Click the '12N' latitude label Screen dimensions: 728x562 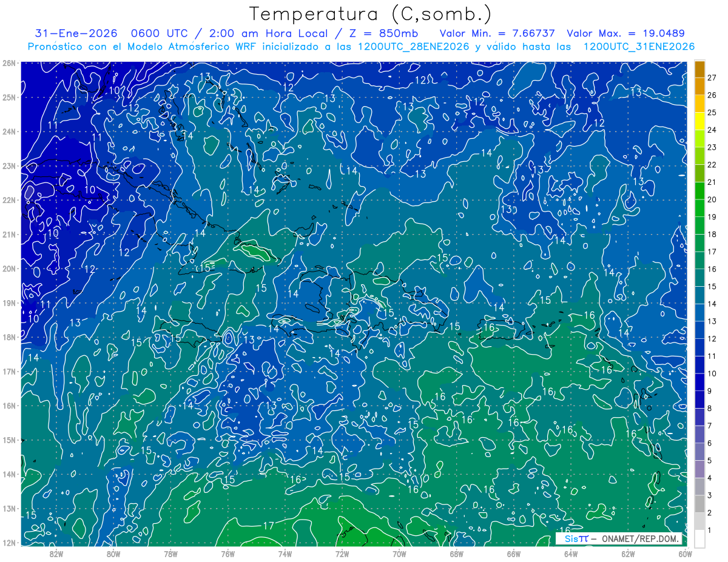click(8, 543)
